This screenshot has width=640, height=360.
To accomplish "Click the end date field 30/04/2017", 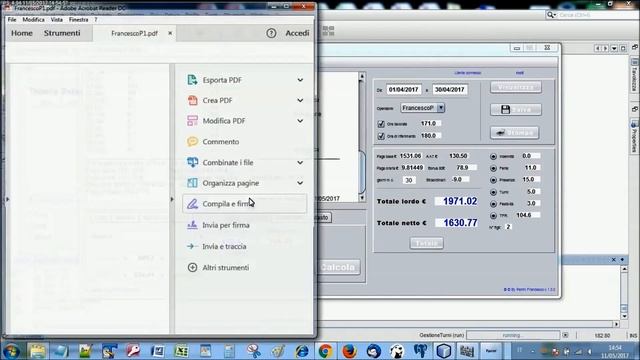I will click(449, 89).
